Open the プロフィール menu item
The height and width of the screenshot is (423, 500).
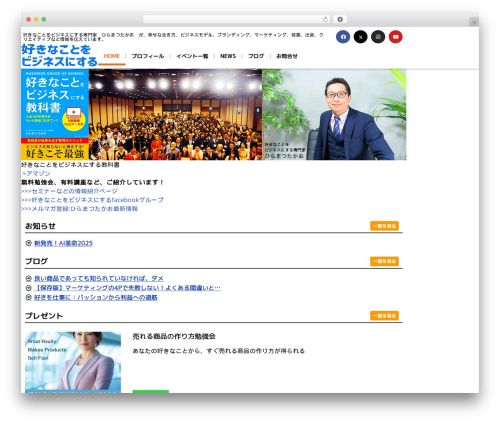point(148,56)
